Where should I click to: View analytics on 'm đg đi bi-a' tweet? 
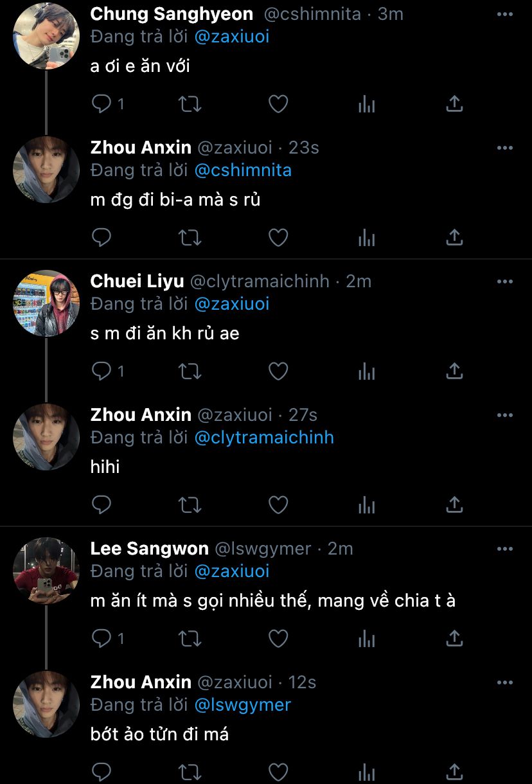(x=366, y=238)
